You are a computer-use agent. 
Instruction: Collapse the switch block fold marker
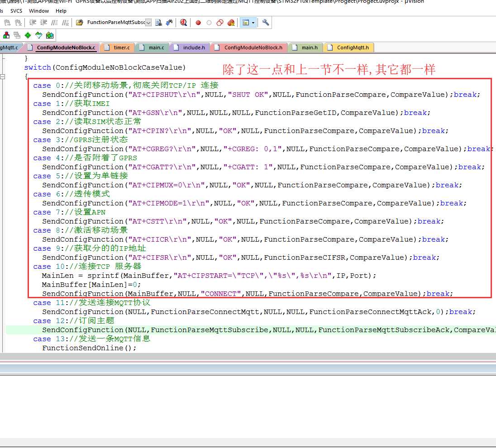(x=3, y=76)
